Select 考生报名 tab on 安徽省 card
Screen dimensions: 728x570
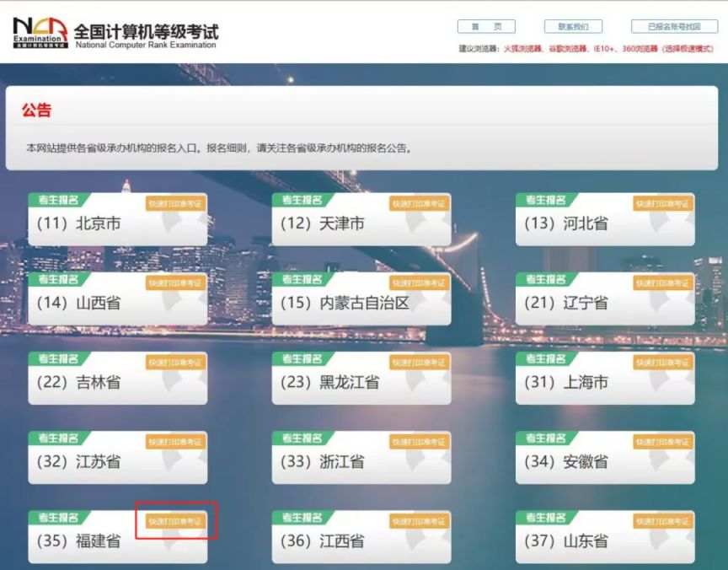(x=545, y=438)
